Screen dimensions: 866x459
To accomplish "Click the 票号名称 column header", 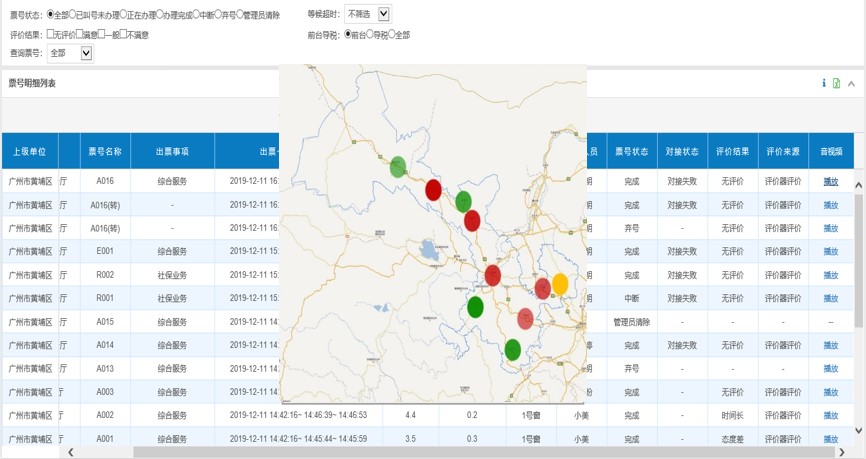I will click(105, 152).
